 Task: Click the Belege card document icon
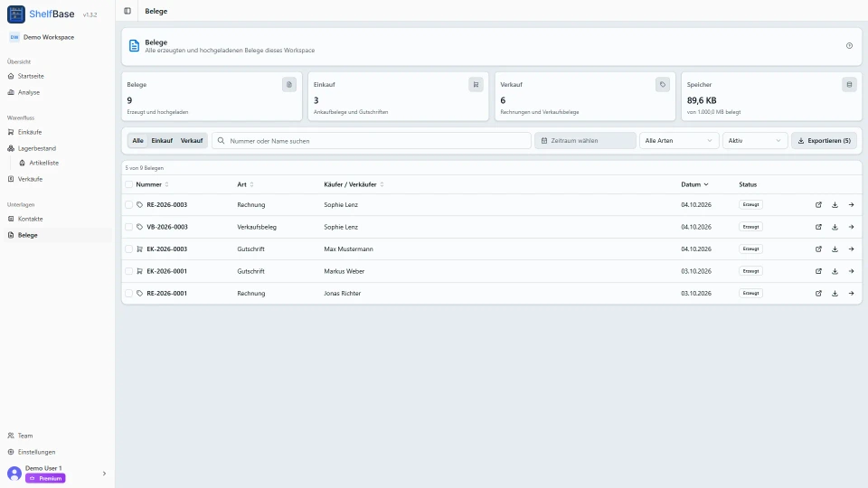289,85
